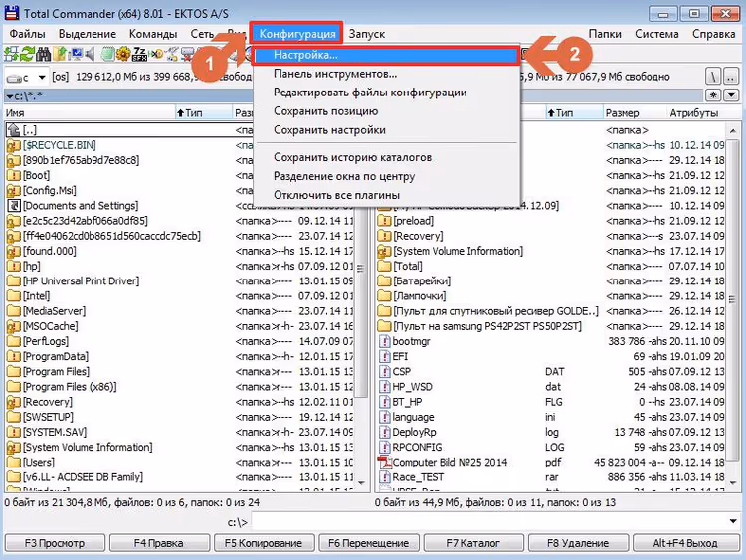The height and width of the screenshot is (560, 746).
Task: Click the right panel parent directory '..' button
Action: point(730,77)
